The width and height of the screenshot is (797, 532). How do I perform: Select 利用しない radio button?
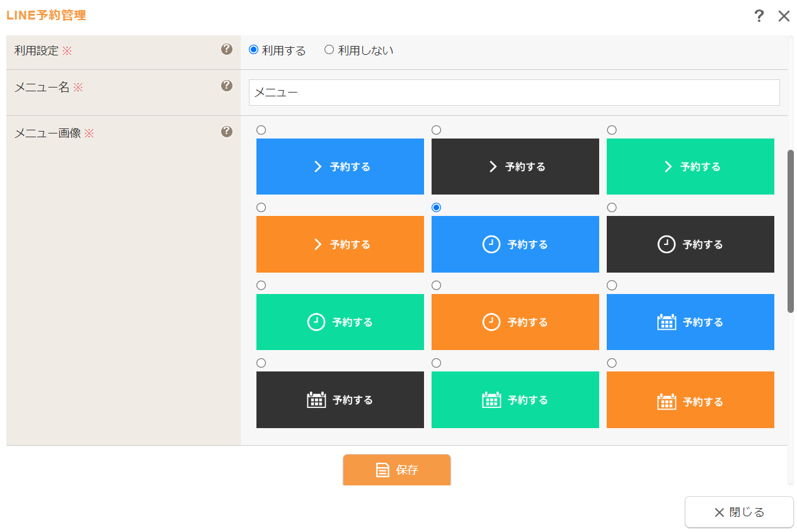(329, 50)
